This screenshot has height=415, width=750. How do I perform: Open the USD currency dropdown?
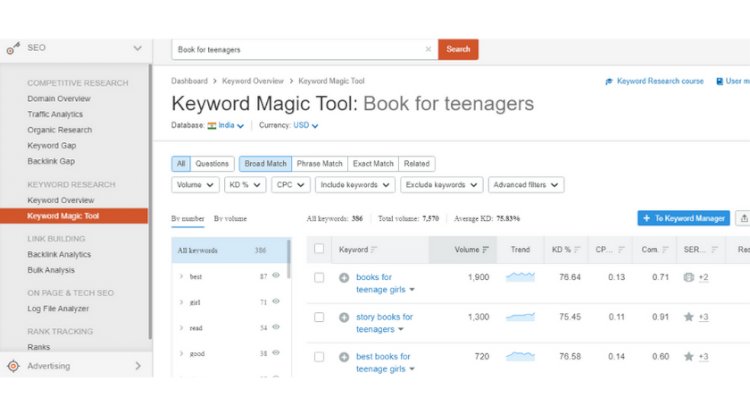(x=306, y=126)
